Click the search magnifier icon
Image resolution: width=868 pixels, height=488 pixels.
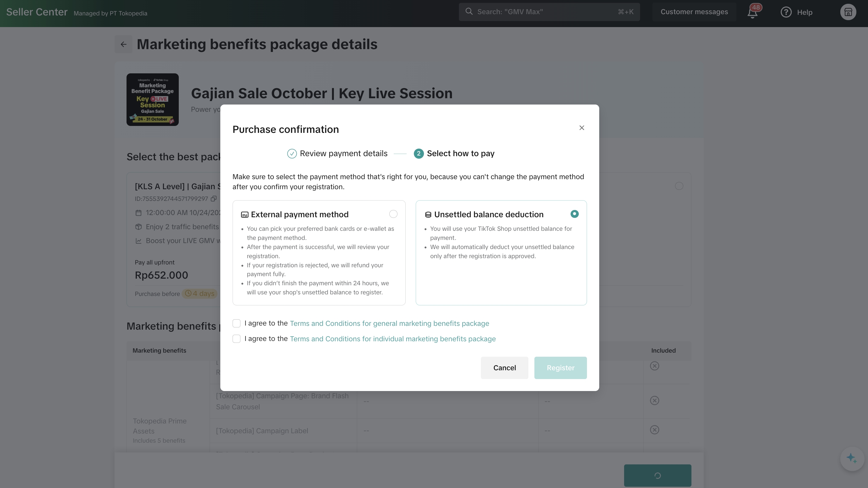point(469,12)
